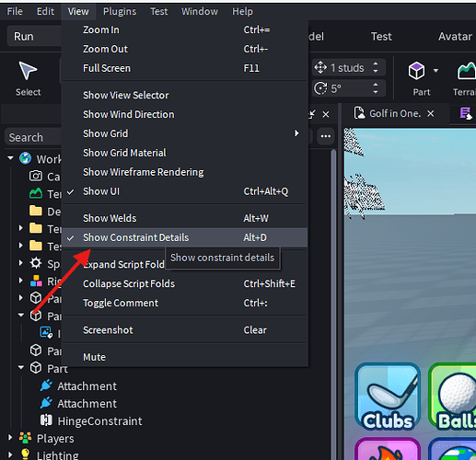This screenshot has height=460, width=476.
Task: Toggle Show View Selector
Action: tap(185, 95)
